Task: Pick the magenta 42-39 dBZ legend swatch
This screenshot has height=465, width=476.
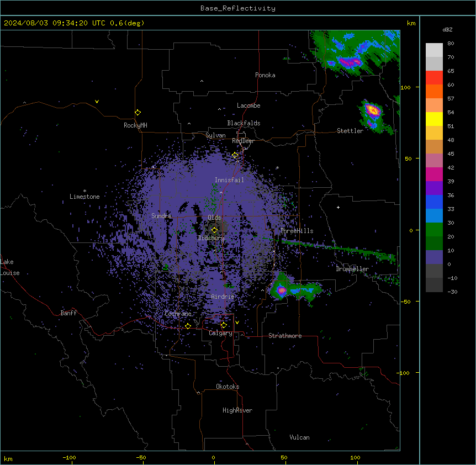Action: (434, 174)
